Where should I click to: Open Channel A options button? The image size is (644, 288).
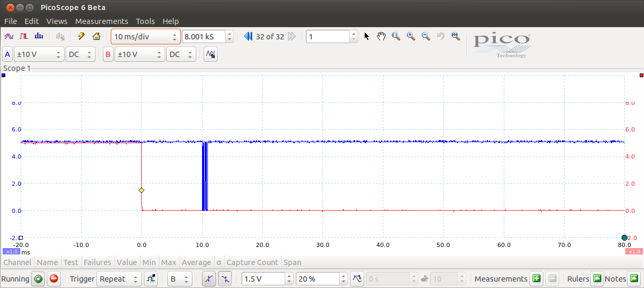tap(7, 54)
